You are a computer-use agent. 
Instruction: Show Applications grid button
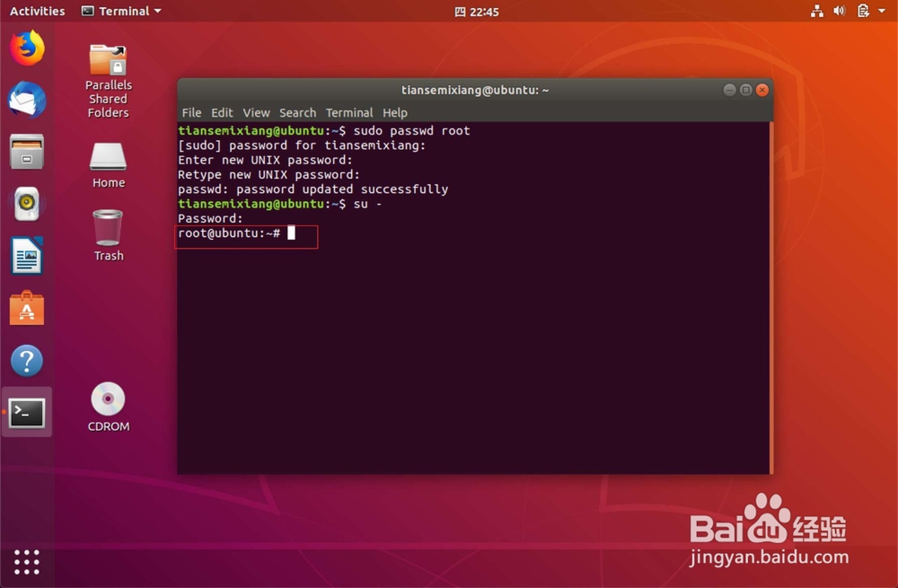coord(27,562)
